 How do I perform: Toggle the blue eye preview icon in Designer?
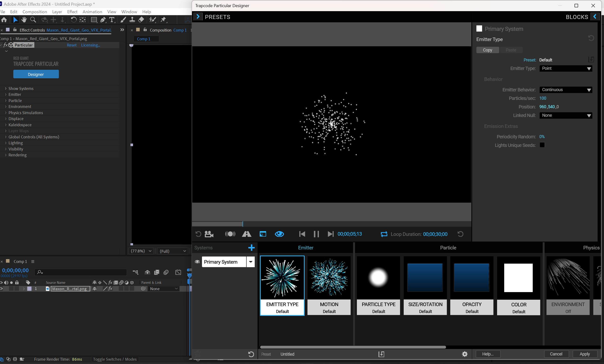pos(279,234)
